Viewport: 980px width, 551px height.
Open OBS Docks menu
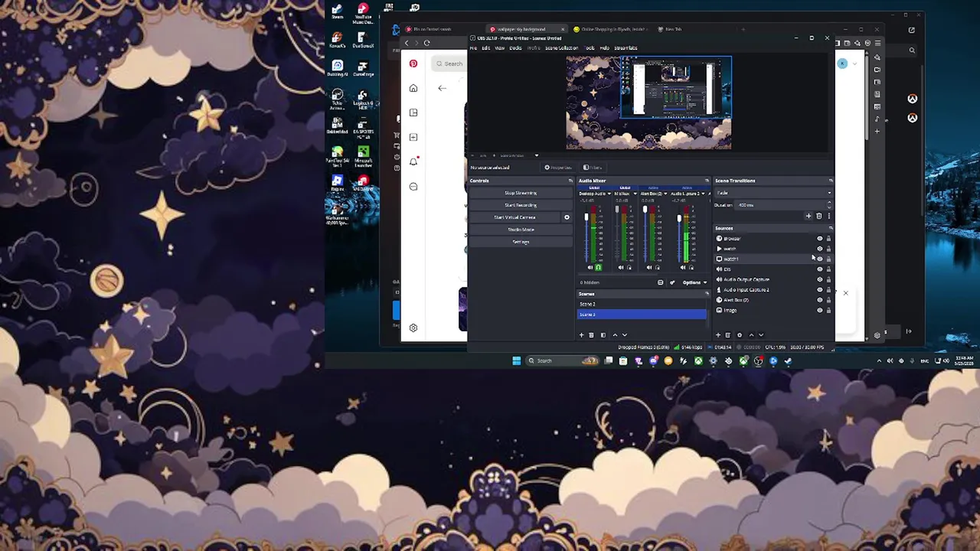click(x=515, y=47)
